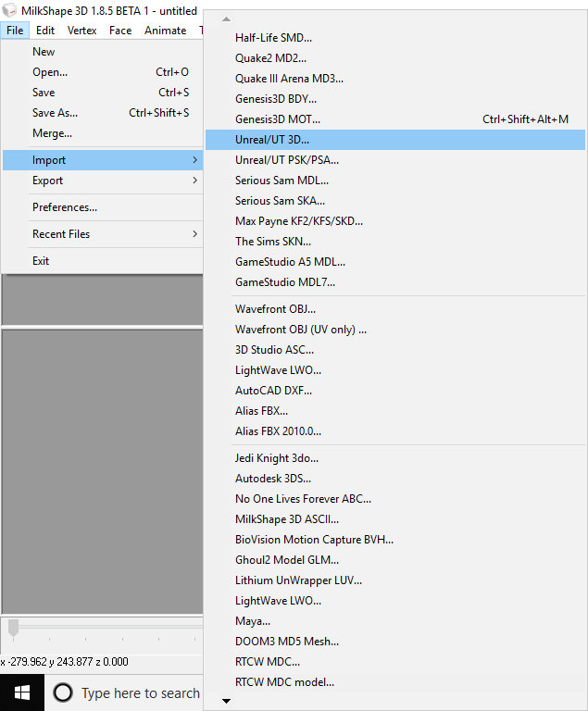The height and width of the screenshot is (711, 588).
Task: Import a Genesis3D MOT... file
Action: click(x=395, y=118)
